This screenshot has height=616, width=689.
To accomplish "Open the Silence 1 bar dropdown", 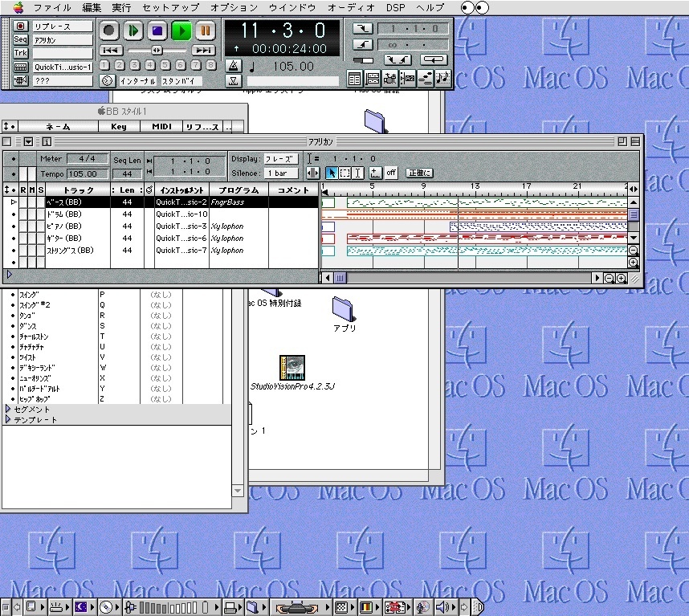I will click(x=281, y=173).
